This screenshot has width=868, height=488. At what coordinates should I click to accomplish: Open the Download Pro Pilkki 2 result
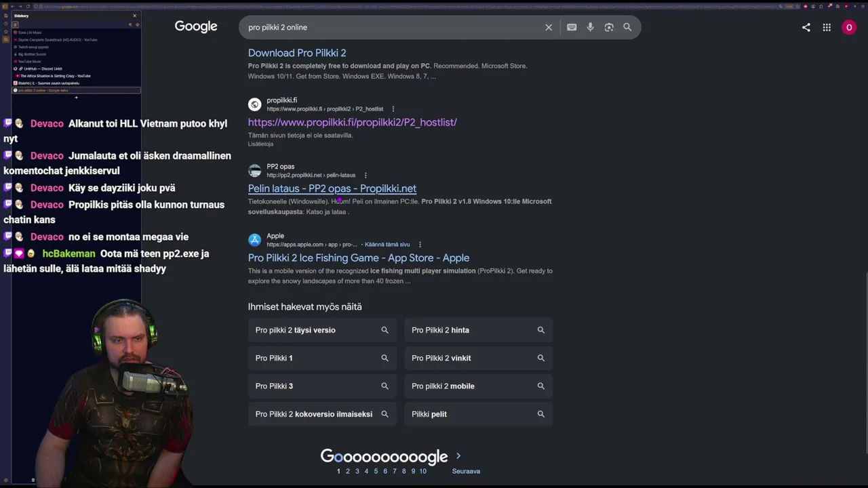pos(297,53)
